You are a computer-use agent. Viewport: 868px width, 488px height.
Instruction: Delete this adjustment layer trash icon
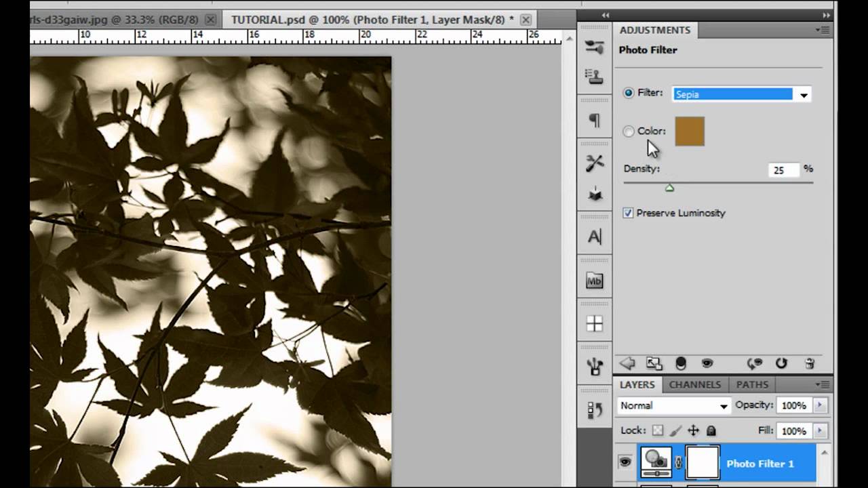pos(809,364)
